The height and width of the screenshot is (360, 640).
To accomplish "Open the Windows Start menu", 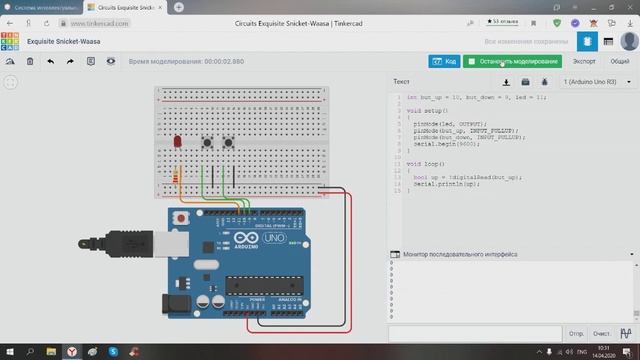I will (x=10, y=351).
